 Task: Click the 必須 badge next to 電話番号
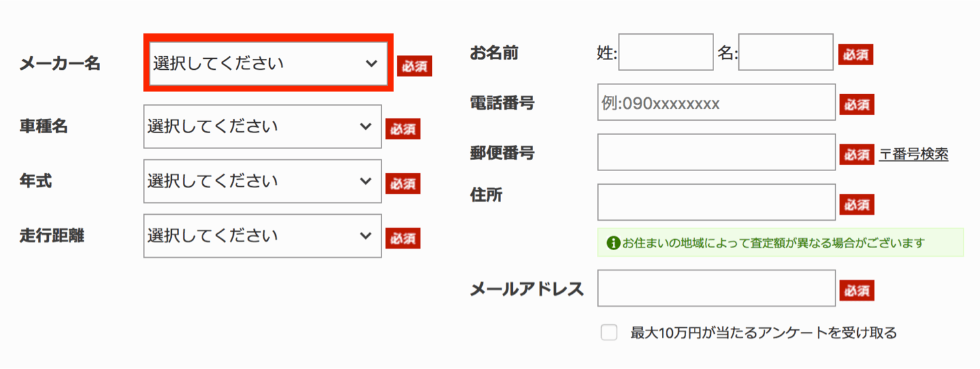[x=857, y=104]
